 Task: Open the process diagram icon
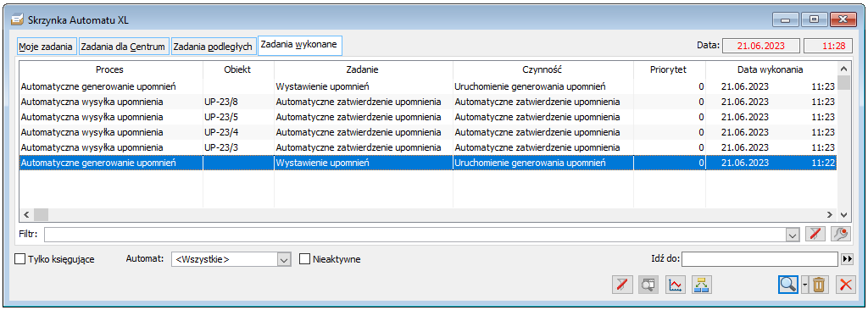[x=701, y=285]
